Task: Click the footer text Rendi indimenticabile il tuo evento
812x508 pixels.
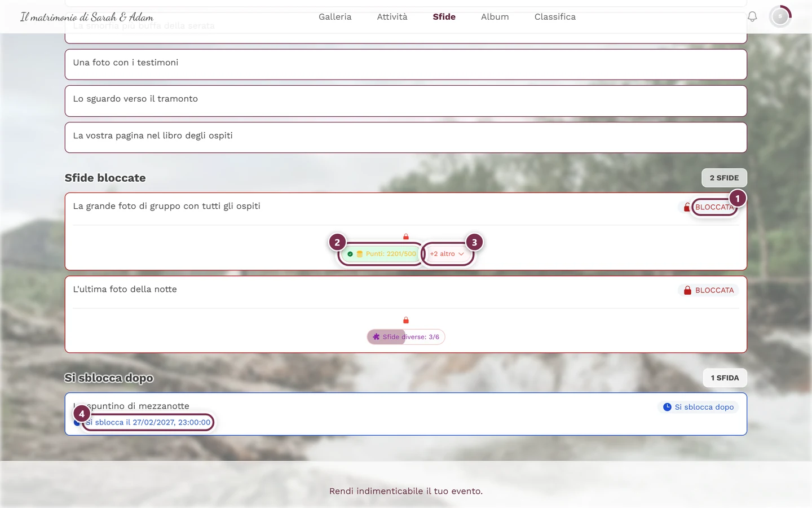Action: pyautogui.click(x=406, y=491)
